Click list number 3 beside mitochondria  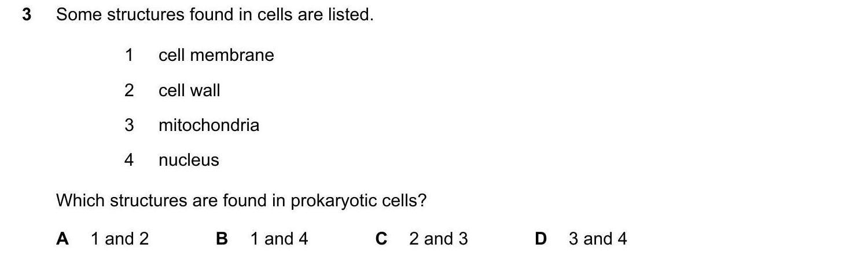point(129,125)
